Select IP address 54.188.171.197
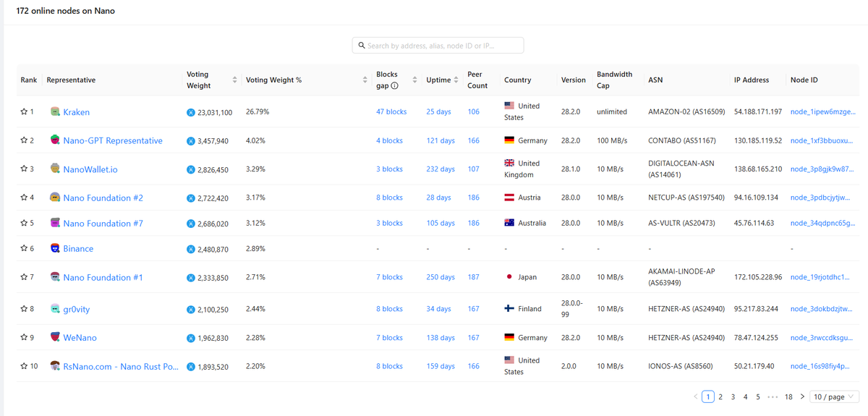The image size is (868, 416). click(758, 112)
